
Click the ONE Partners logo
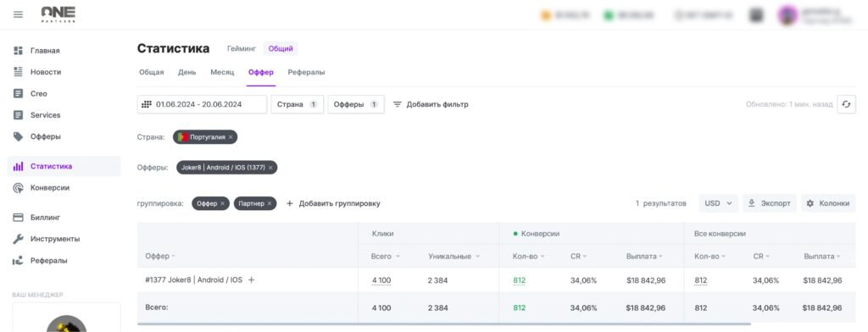pos(58,14)
